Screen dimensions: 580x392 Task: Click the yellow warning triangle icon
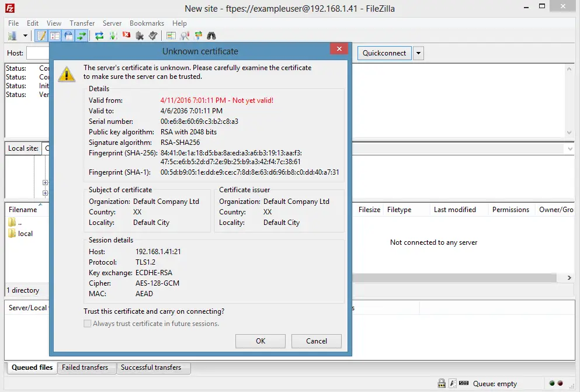click(67, 74)
